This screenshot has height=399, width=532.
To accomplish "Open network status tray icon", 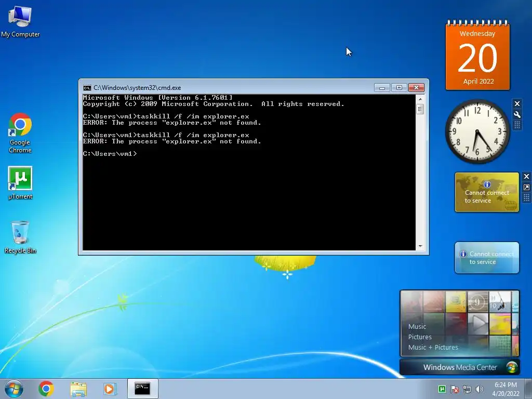I will (467, 389).
